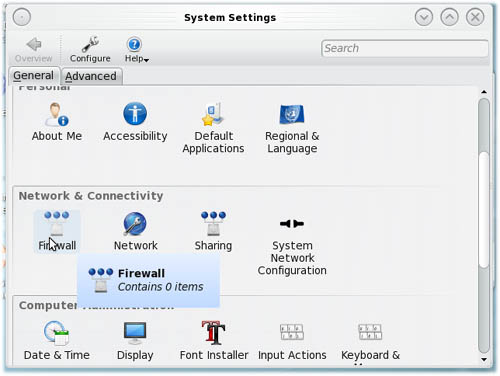Maximize the System Settings window
This screenshot has width=500, height=376.
tap(449, 17)
